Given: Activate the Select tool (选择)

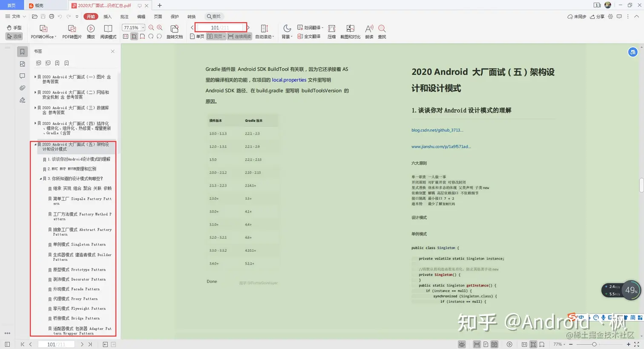Looking at the screenshot, I should pyautogui.click(x=14, y=37).
